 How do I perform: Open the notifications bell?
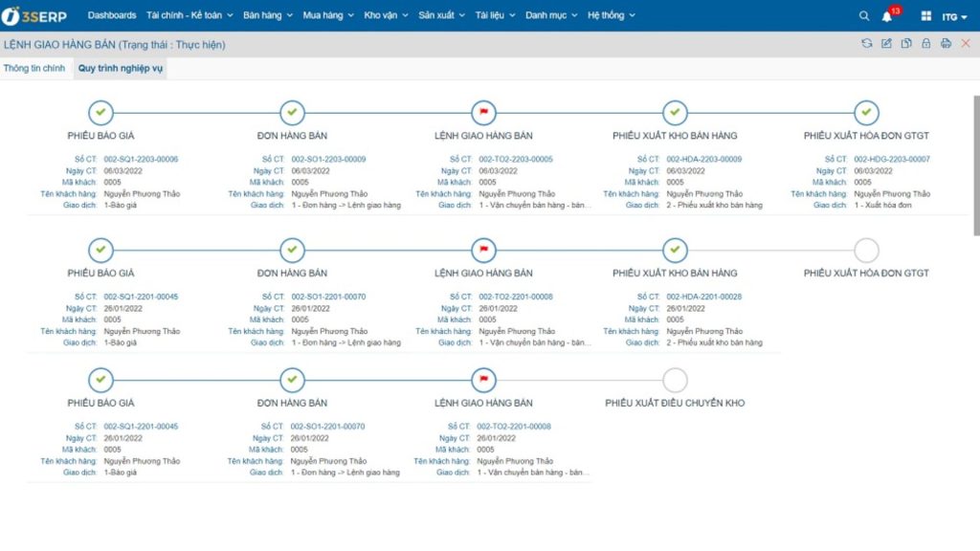pyautogui.click(x=887, y=16)
